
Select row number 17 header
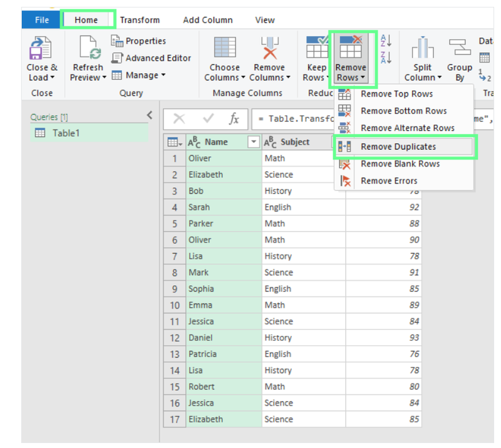point(175,419)
